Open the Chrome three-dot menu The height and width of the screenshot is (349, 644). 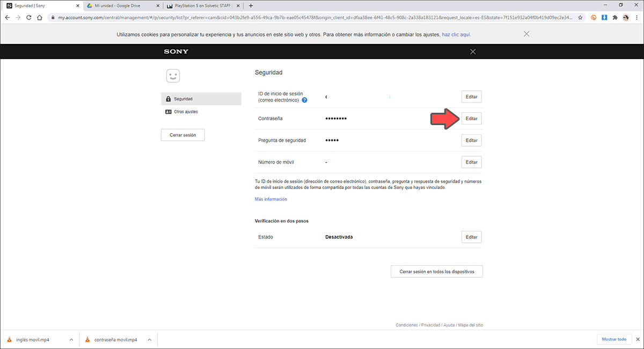pos(636,17)
